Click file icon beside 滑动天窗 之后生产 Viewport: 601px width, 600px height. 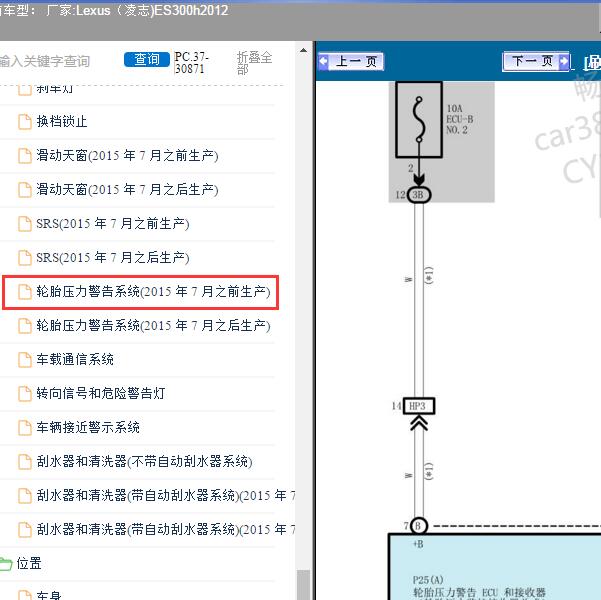pos(25,190)
